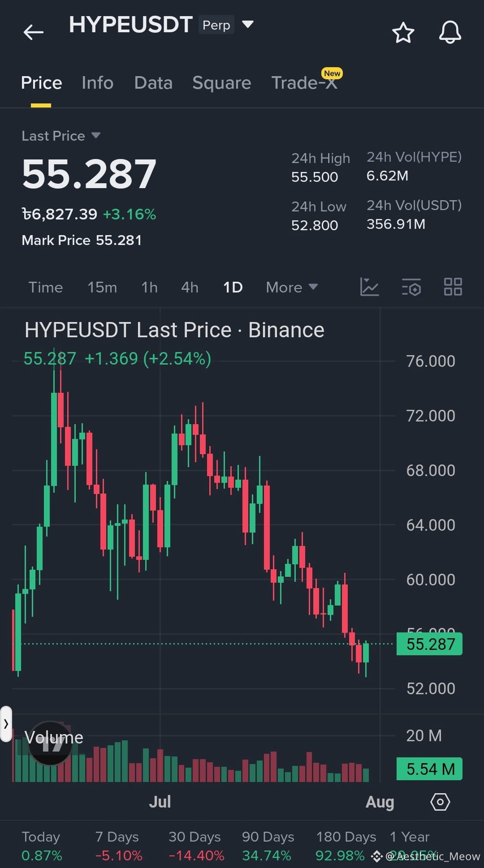Expand the Last Price type dropdown
Screen dimensions: 484x868
(95, 135)
